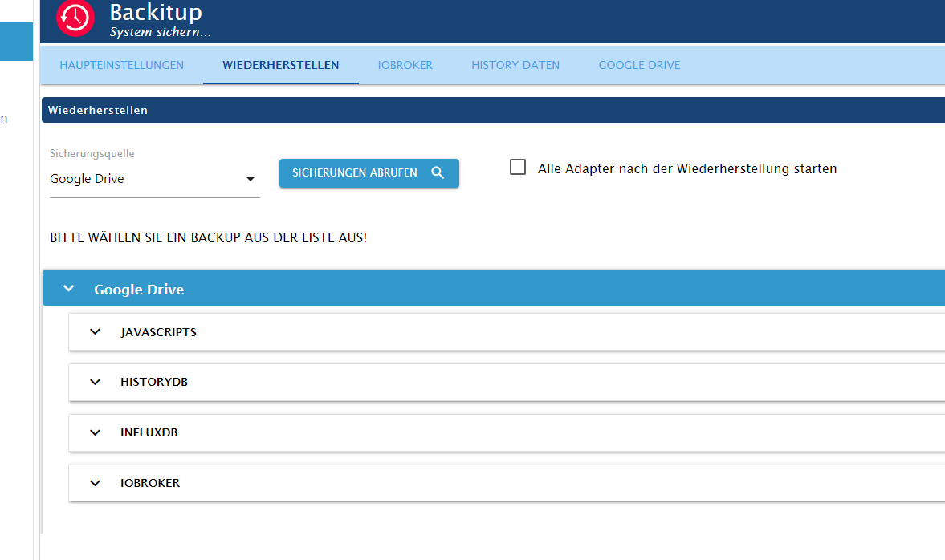Enable Alle Adapter nach der Wiederherstellung starten

[518, 168]
